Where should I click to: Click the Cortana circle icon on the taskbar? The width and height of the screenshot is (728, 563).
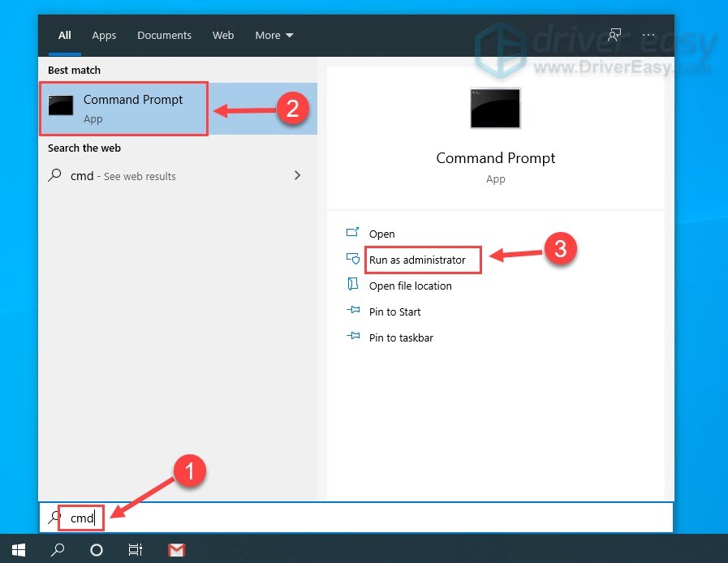pos(97,549)
